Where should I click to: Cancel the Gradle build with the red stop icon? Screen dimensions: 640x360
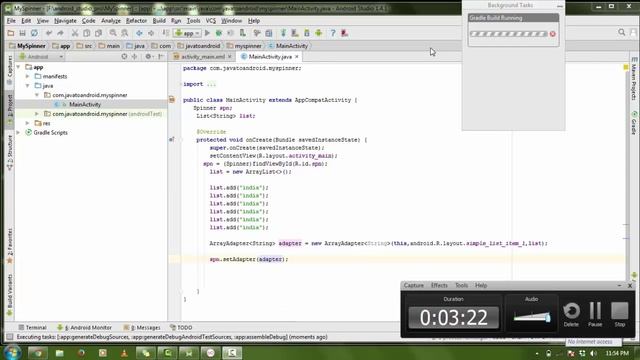coord(553,34)
